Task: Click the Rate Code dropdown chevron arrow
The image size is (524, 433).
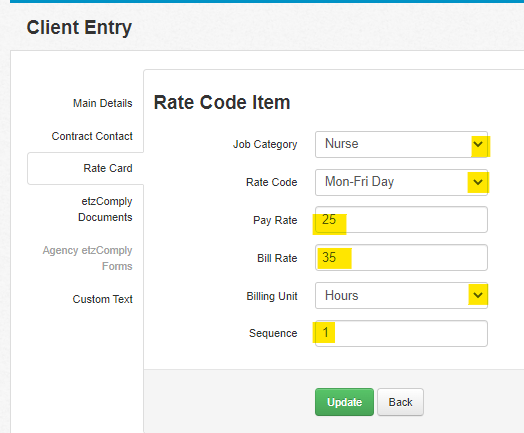Action: point(478,182)
